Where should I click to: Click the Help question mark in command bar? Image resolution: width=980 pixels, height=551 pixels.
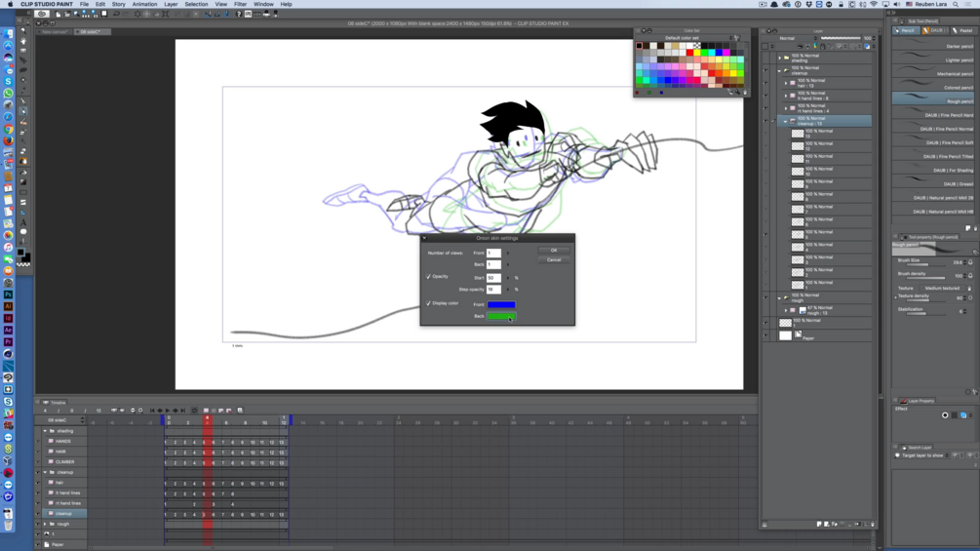[x=239, y=14]
